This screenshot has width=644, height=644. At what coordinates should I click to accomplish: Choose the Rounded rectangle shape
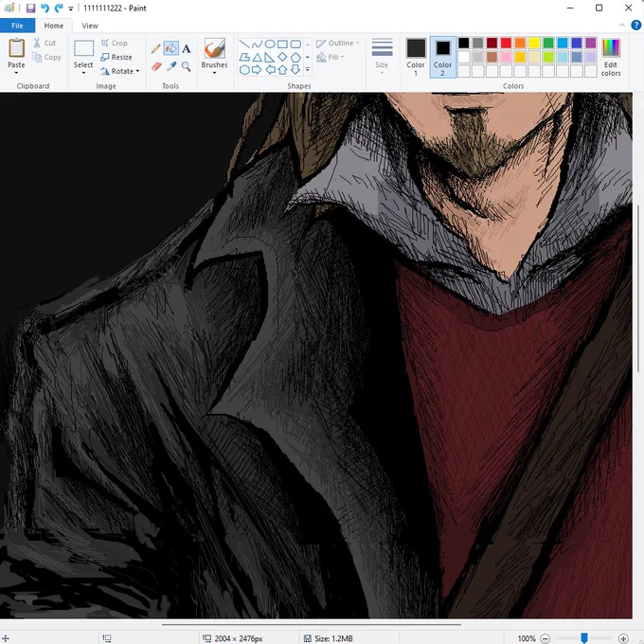click(x=295, y=44)
